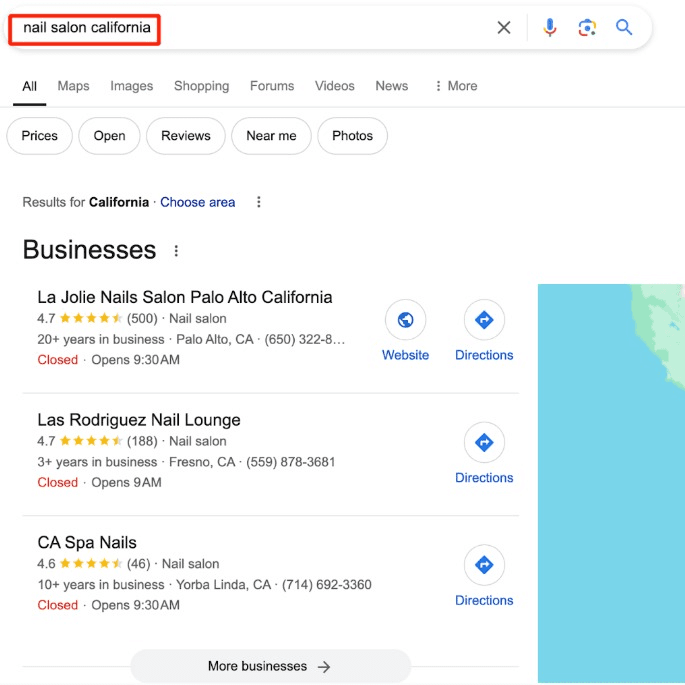Open the California map preview

(611, 483)
